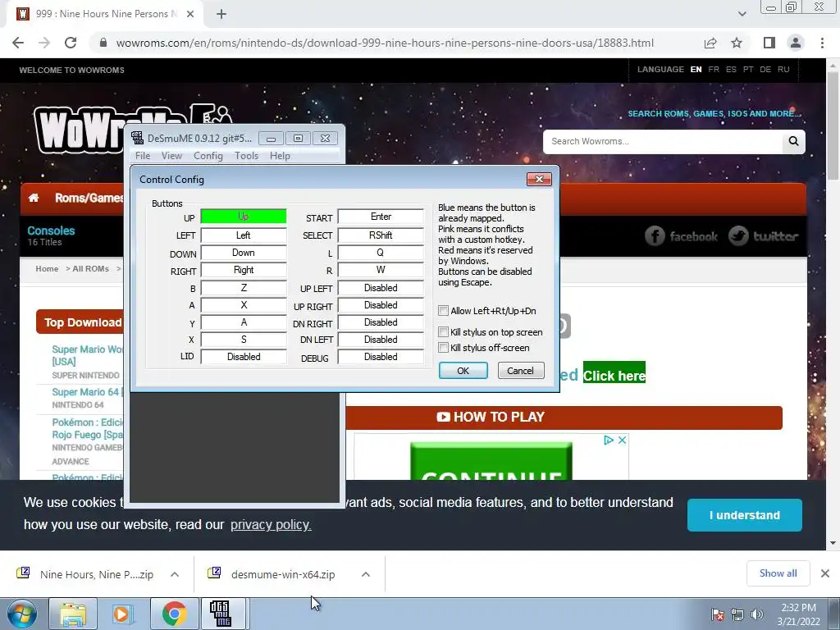Image resolution: width=840 pixels, height=630 pixels.
Task: Click the network tray icon
Action: tap(737, 614)
